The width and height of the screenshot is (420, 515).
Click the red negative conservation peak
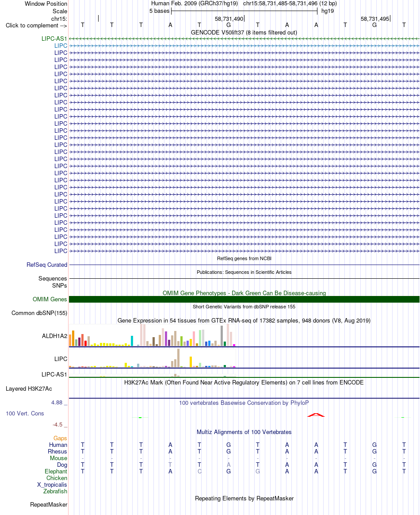tap(316, 415)
